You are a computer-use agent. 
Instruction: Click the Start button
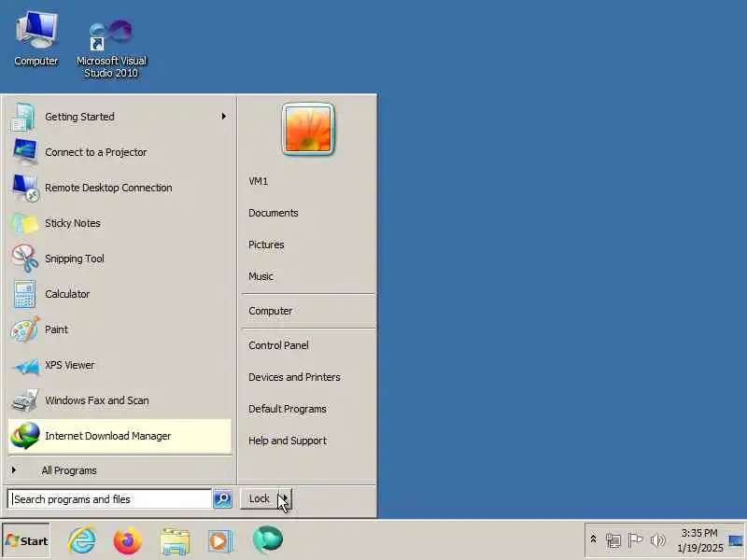pyautogui.click(x=26, y=540)
